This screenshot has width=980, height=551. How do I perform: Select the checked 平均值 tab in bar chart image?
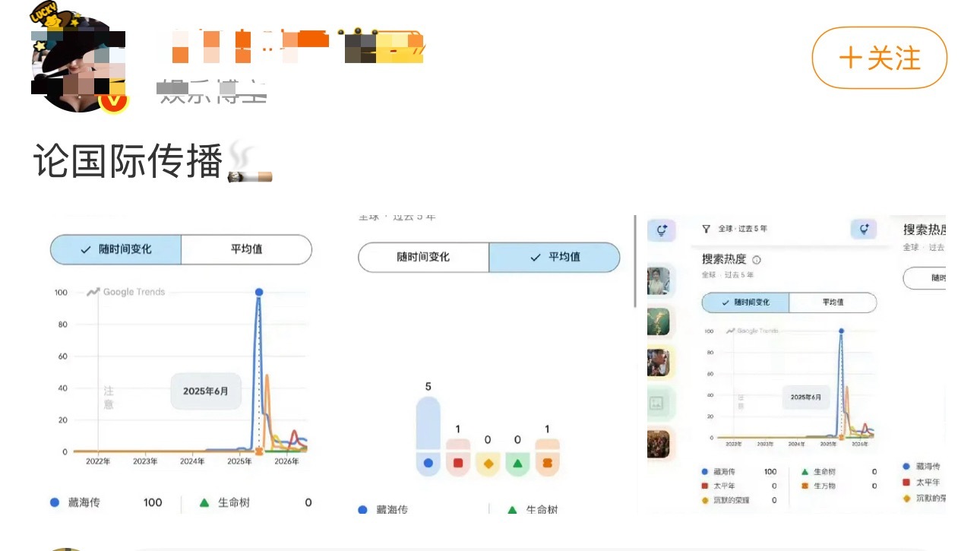click(x=555, y=257)
